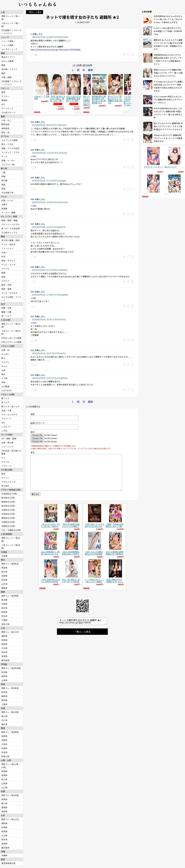
Task: Like post 548 with the thumbs-up icon
Action: (33, 282)
